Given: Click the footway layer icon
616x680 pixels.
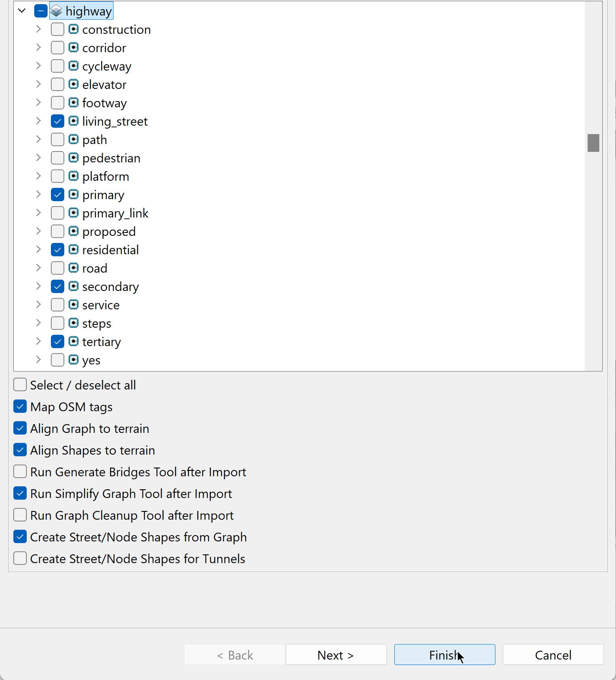Looking at the screenshot, I should pos(73,103).
